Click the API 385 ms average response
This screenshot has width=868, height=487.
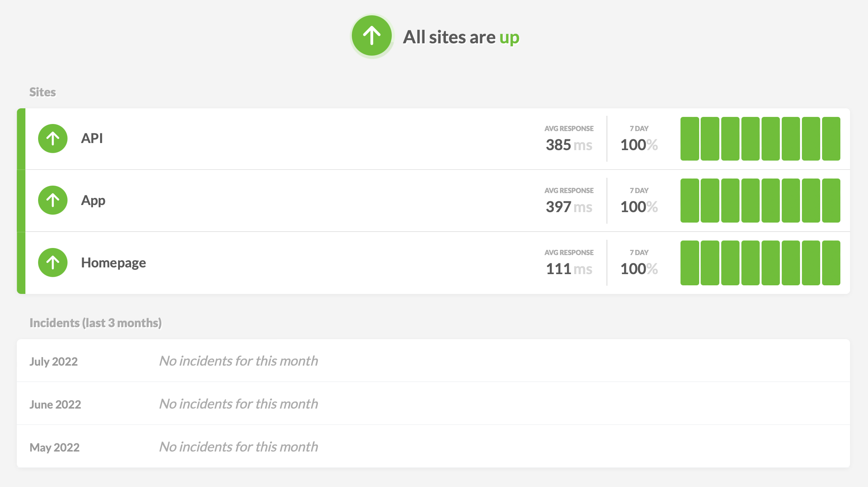point(568,145)
